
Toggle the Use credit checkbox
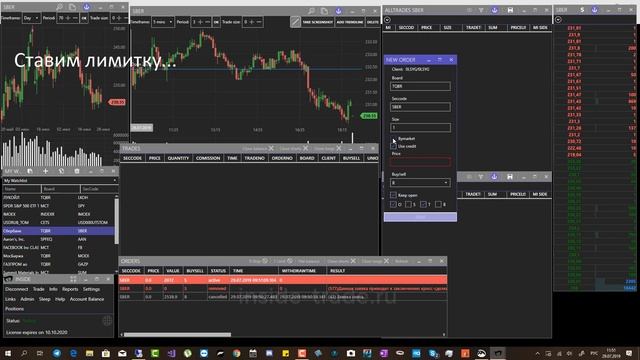(x=393, y=146)
